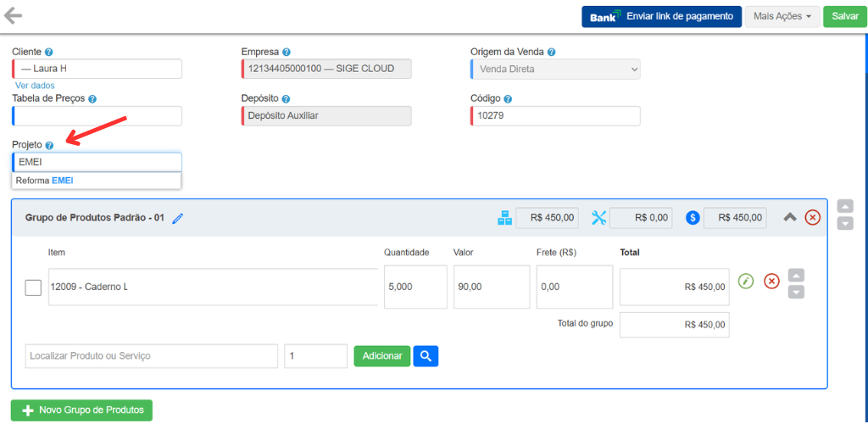868x424 pixels.
Task: Click the back arrow icon
Action: click(13, 16)
